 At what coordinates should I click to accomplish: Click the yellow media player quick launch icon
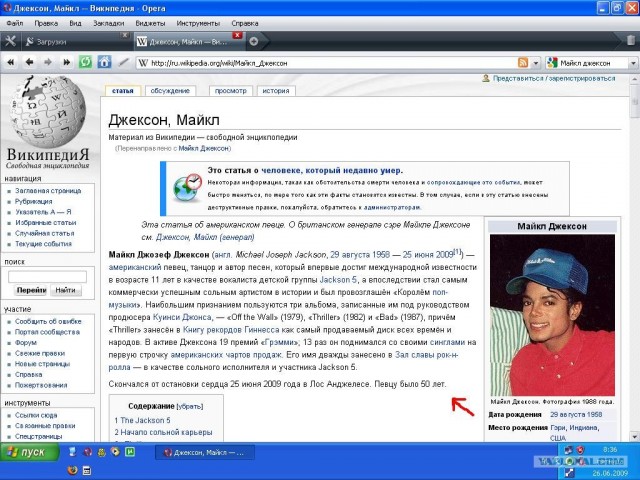(x=116, y=452)
